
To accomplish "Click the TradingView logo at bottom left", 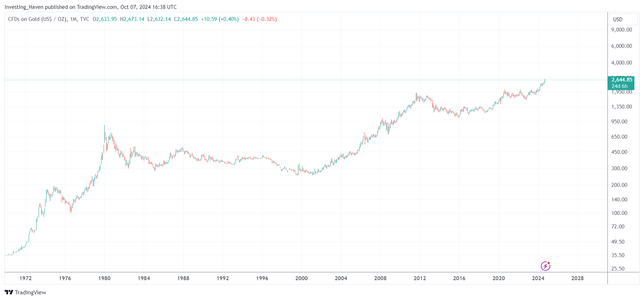I will (25, 292).
